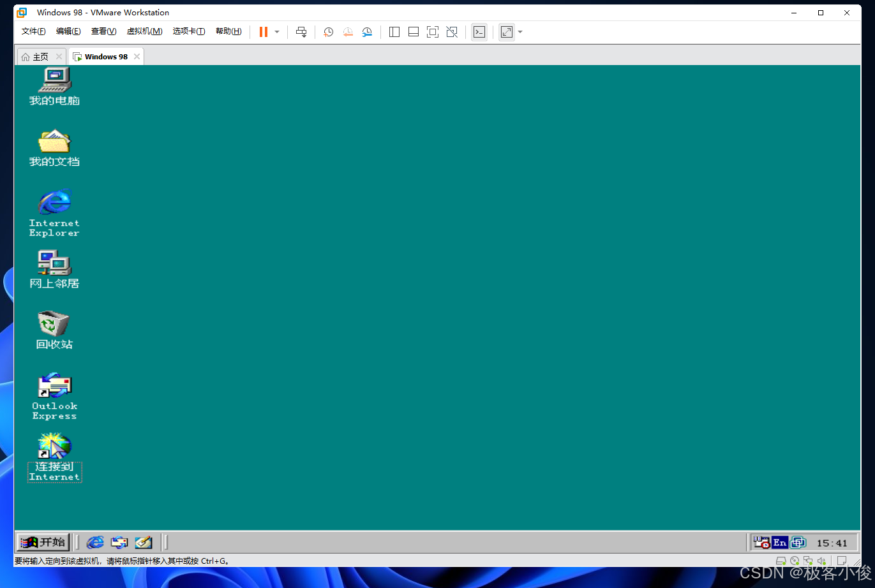The image size is (875, 588).
Task: Pause the virtual machine with the orange button
Action: [263, 32]
